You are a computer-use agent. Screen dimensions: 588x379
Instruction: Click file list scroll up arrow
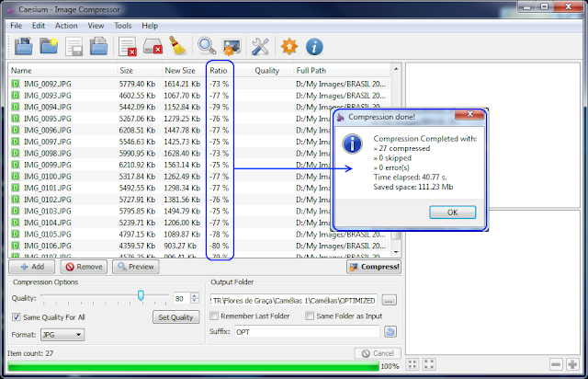[x=396, y=69]
